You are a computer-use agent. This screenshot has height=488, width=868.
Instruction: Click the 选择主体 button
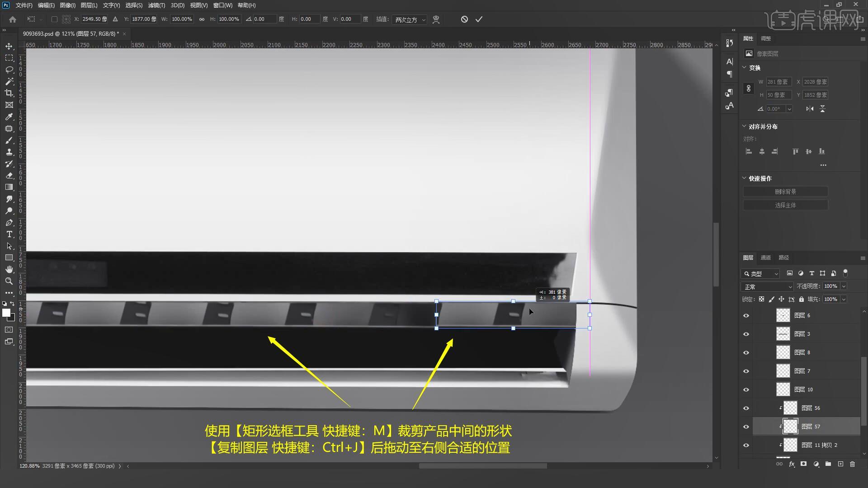pos(785,205)
